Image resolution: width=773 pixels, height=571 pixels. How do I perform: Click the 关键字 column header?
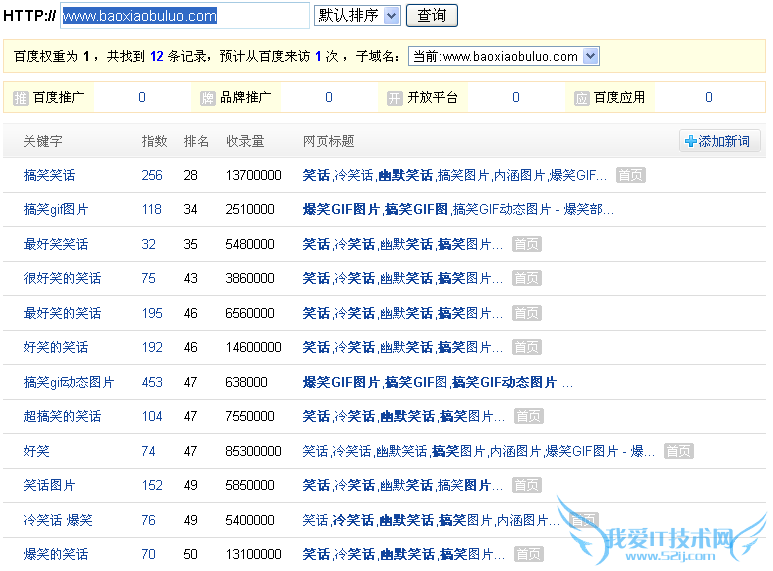tap(43, 142)
